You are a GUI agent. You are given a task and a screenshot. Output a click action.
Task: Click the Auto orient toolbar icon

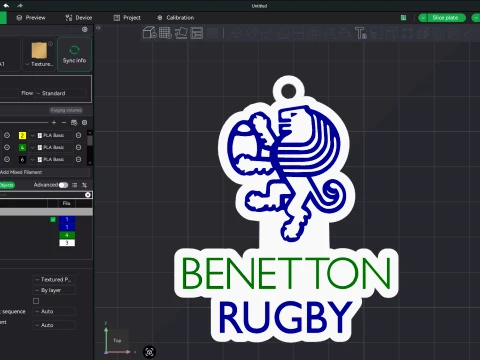tap(181, 33)
